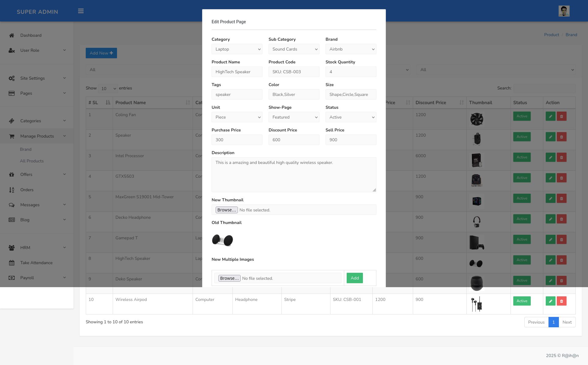The image size is (588, 365).
Task: Click the edit pencil icon for Coling Fan row
Action: [550, 116]
